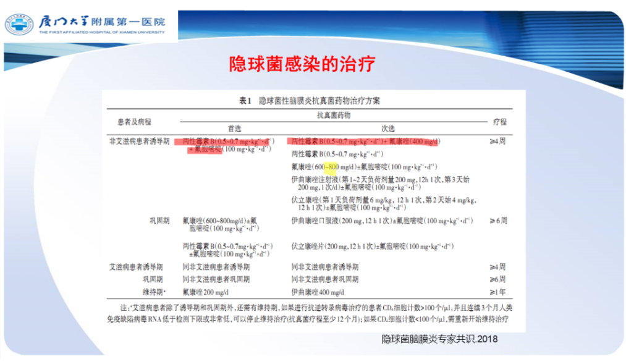Select '伊曲康唑 400 mg/d' maintenance cell
The image size is (626, 364).
[318, 292]
